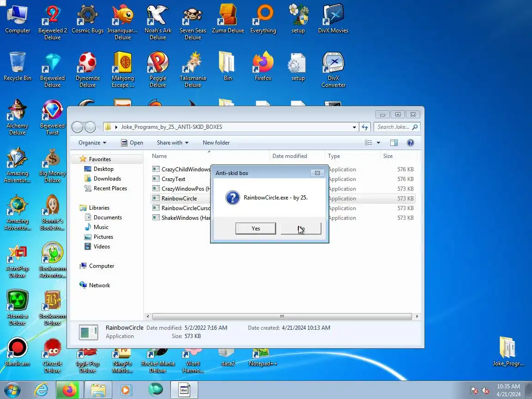Refresh the folder via address bar button
This screenshot has height=399, width=532.
pos(365,127)
